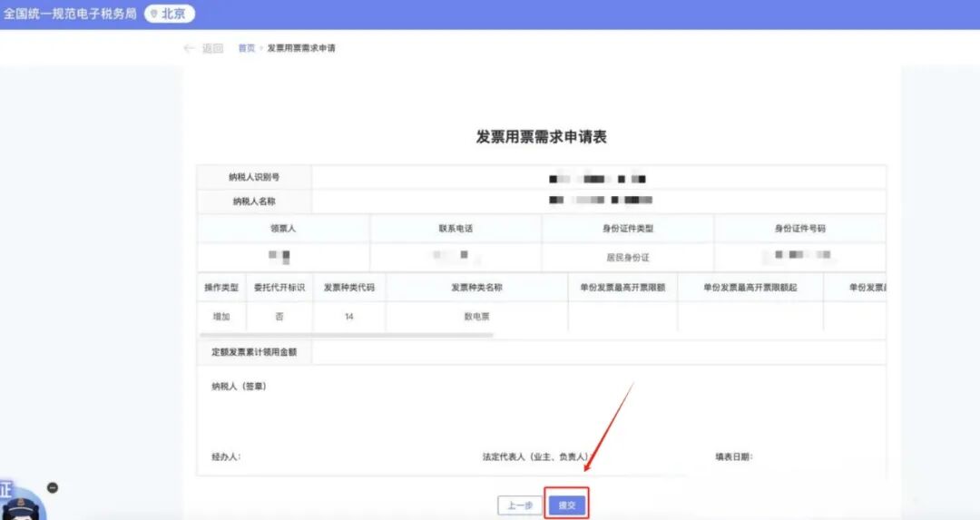Click the 单份发票最高开票限额 column header
This screenshot has height=520, width=980.
tap(622, 288)
